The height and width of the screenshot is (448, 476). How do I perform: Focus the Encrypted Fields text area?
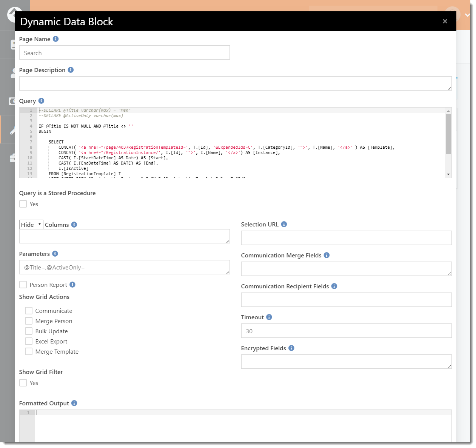347,362
